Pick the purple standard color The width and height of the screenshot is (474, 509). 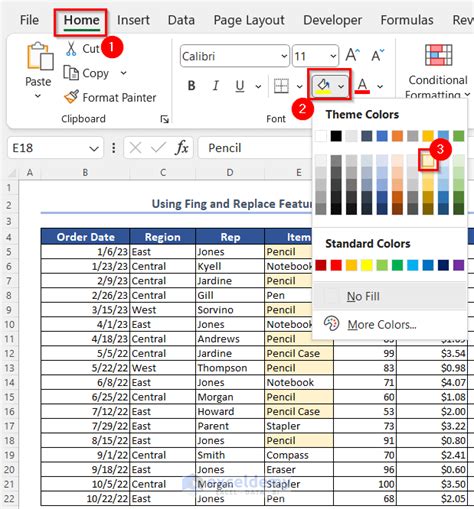[458, 265]
